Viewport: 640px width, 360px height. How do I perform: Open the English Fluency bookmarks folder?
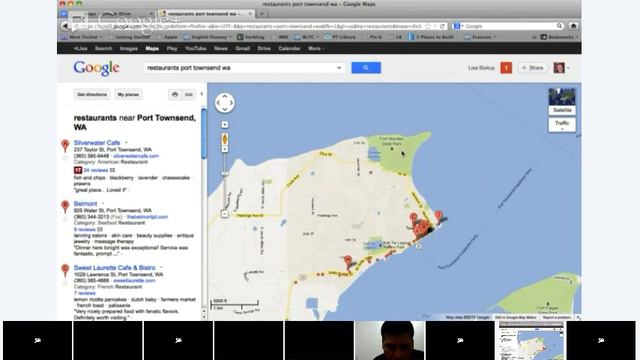[207, 37]
